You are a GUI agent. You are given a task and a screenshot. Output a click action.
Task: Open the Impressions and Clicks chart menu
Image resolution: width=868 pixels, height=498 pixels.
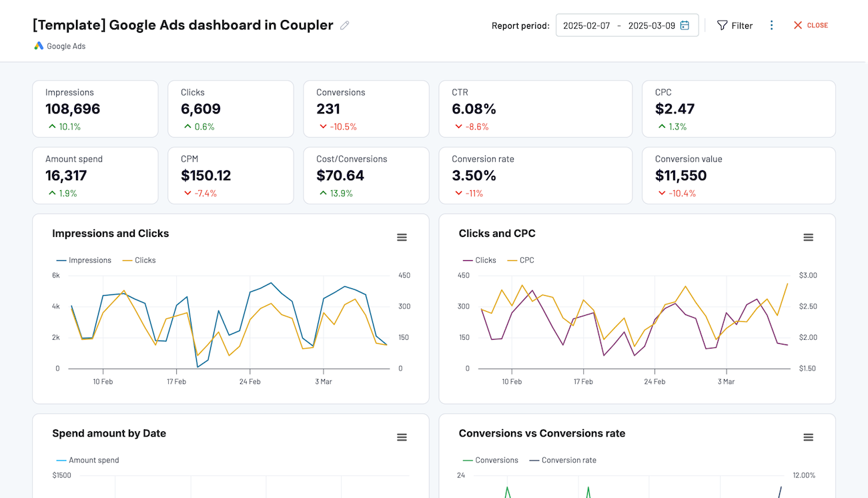click(402, 237)
